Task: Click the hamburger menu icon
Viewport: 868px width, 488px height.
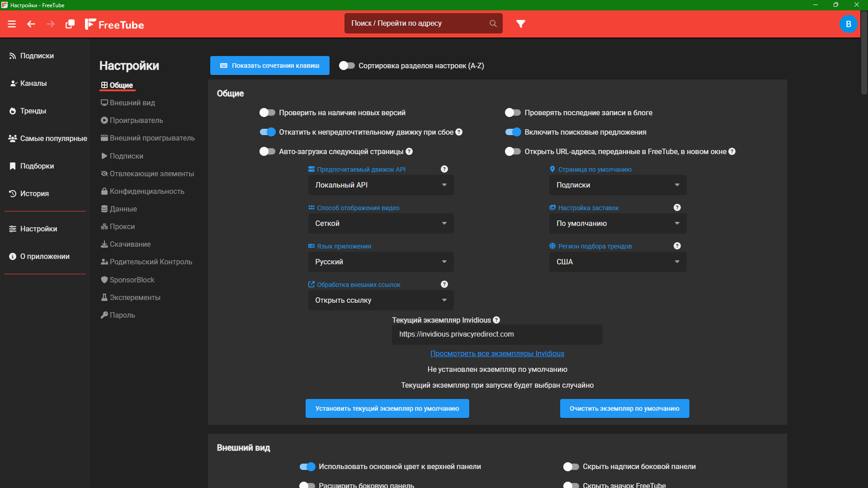Action: pyautogui.click(x=12, y=24)
